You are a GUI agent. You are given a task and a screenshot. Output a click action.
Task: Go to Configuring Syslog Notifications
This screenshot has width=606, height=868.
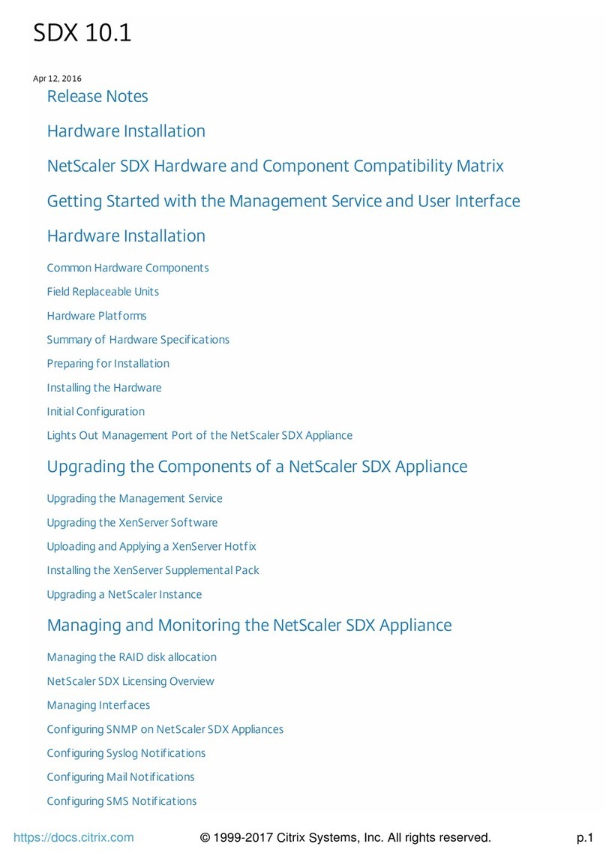coord(126,753)
